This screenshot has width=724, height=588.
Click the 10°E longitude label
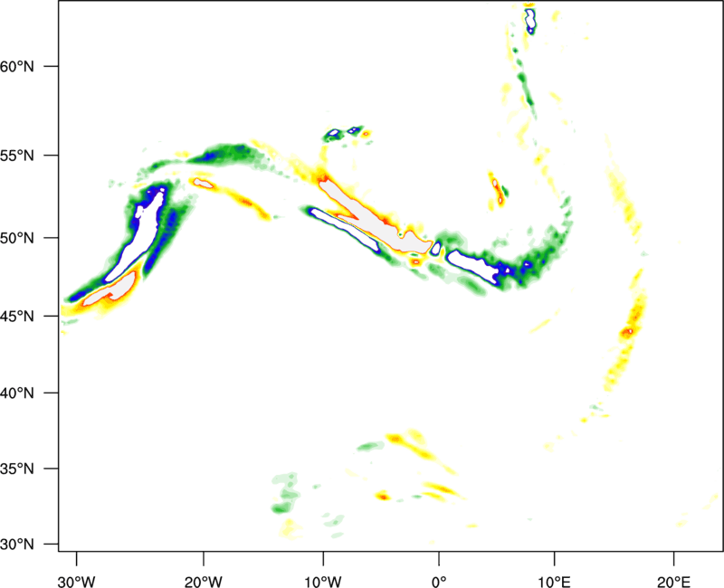click(554, 582)
